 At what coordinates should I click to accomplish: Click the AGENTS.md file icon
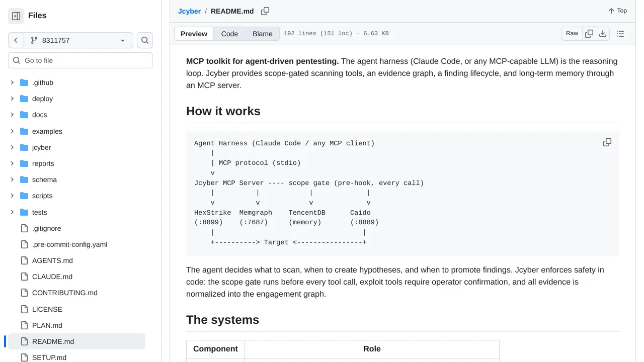[24, 260]
